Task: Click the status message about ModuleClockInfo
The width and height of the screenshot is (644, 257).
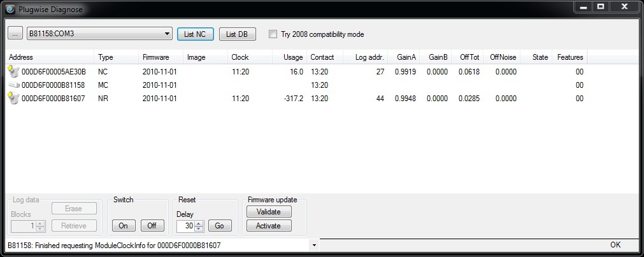Action: click(x=114, y=246)
